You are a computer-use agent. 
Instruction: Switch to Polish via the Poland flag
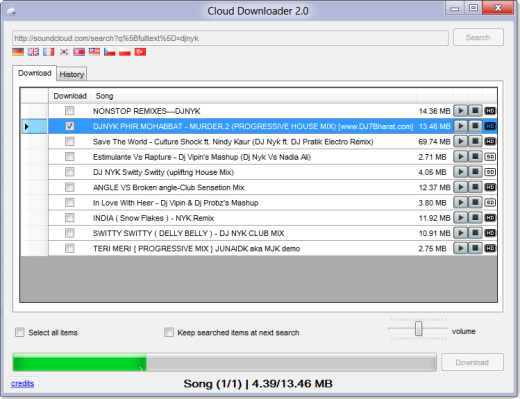point(125,52)
